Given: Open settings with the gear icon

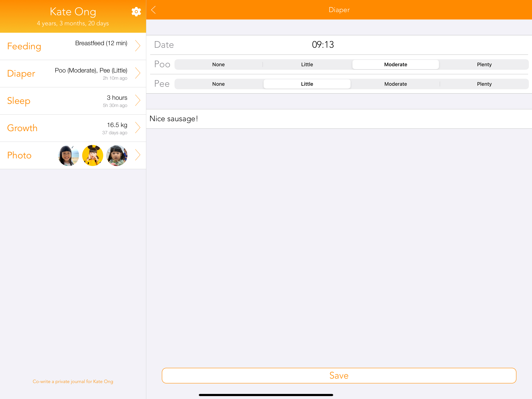Looking at the screenshot, I should point(136,11).
